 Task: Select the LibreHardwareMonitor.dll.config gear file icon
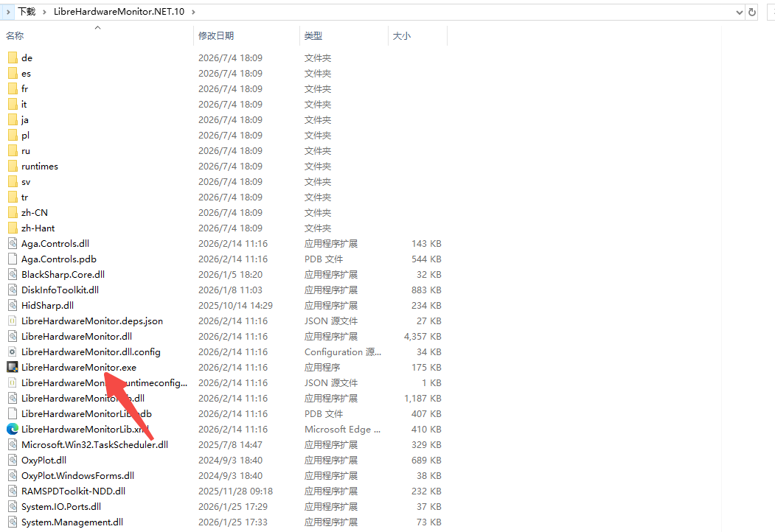[13, 351]
